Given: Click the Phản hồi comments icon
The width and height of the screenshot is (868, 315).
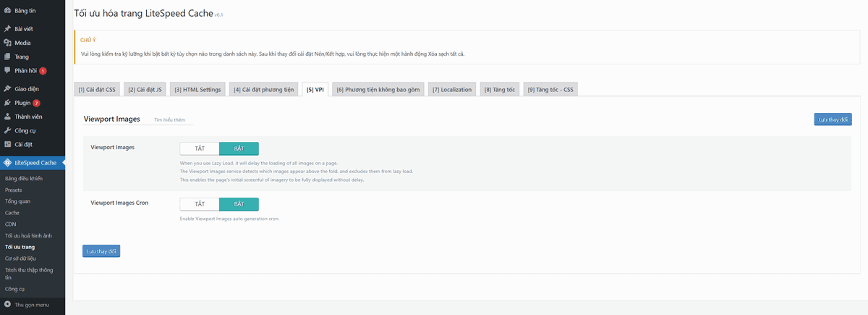Looking at the screenshot, I should (x=7, y=70).
